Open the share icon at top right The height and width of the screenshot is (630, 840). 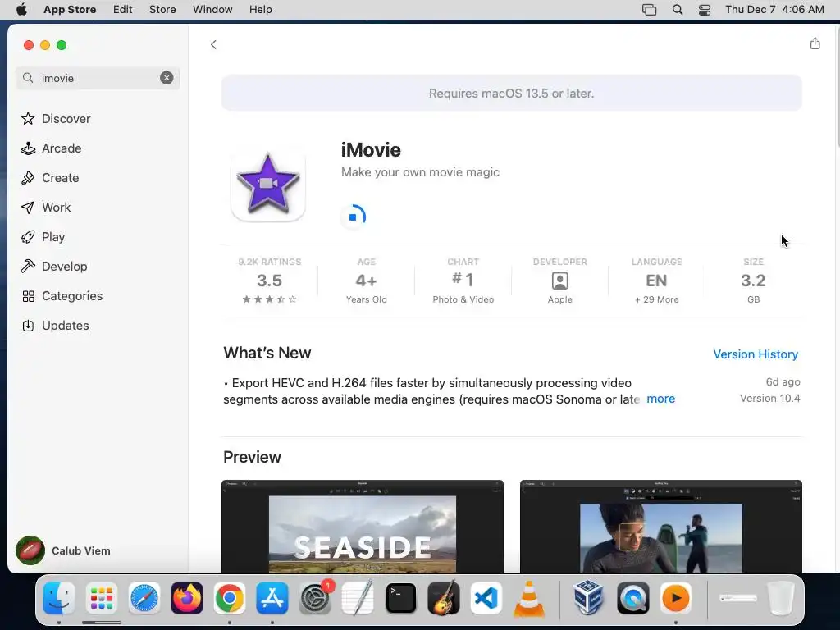[x=815, y=43]
